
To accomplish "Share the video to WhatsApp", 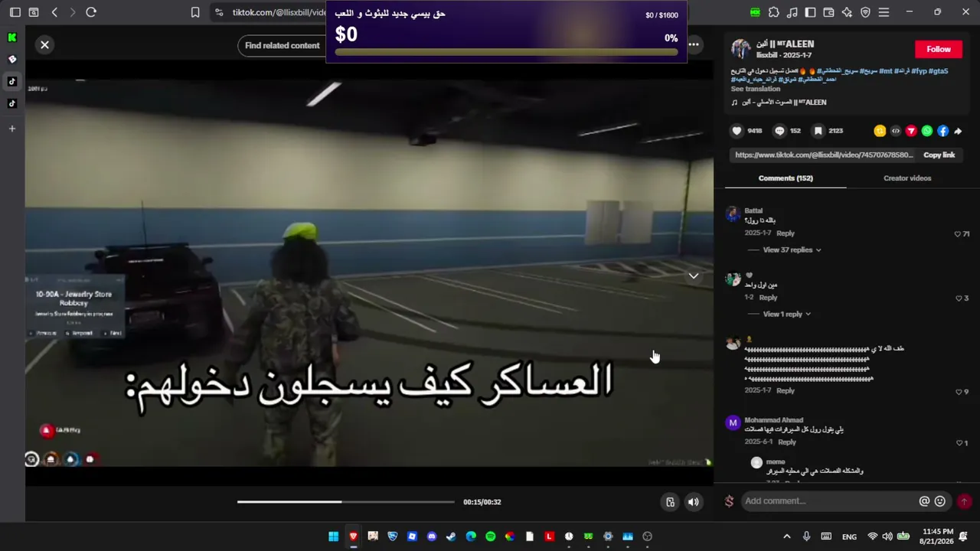I will click(927, 131).
